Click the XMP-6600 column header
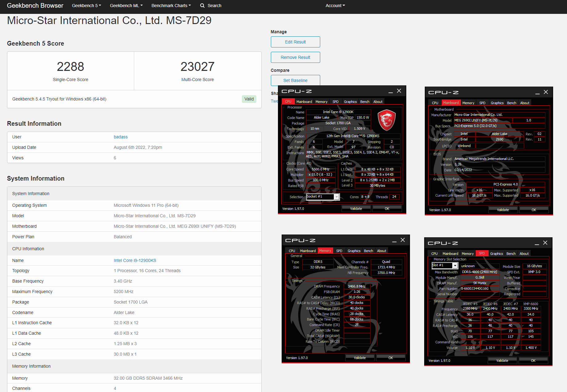Screen dimensions: 567x392 [x=531, y=304]
